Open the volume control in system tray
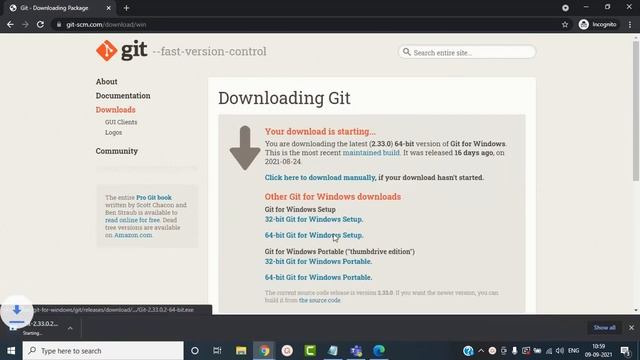 [560, 351]
